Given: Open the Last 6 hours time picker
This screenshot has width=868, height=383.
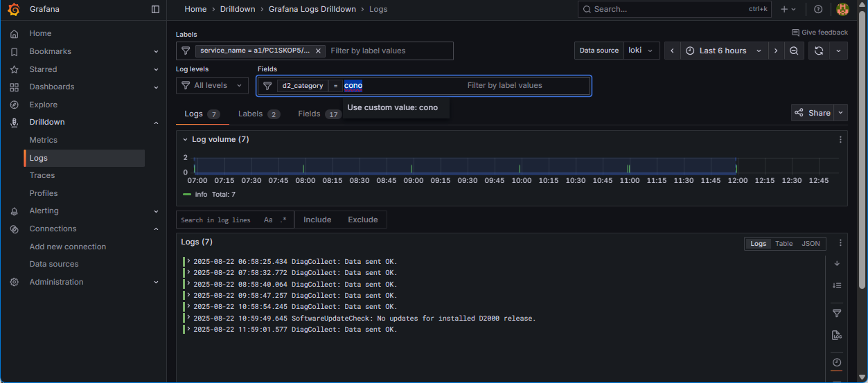Looking at the screenshot, I should pos(723,51).
